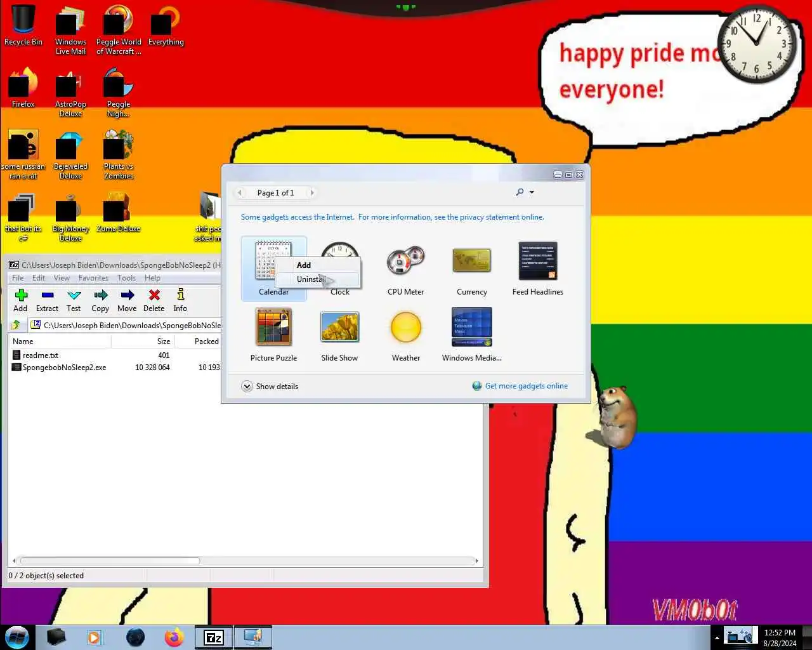Open Bejeweled Deluxe desktop icon
Viewport: 812px width, 650px height.
[x=70, y=154]
